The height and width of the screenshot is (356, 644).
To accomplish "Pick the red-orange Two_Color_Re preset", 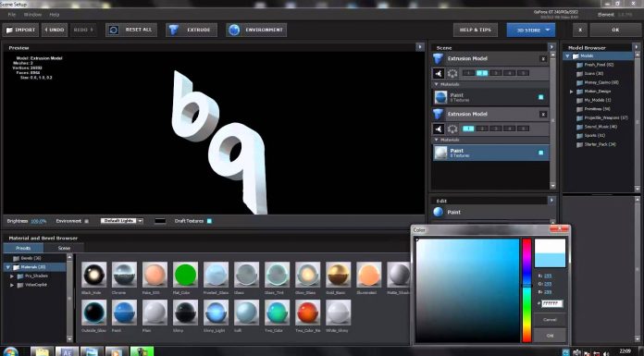I will pos(307,312).
